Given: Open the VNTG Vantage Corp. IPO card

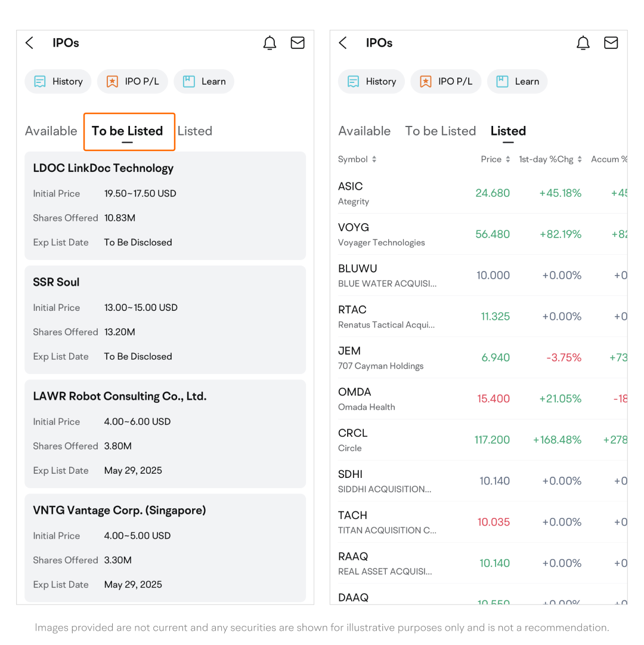Looking at the screenshot, I should (165, 546).
